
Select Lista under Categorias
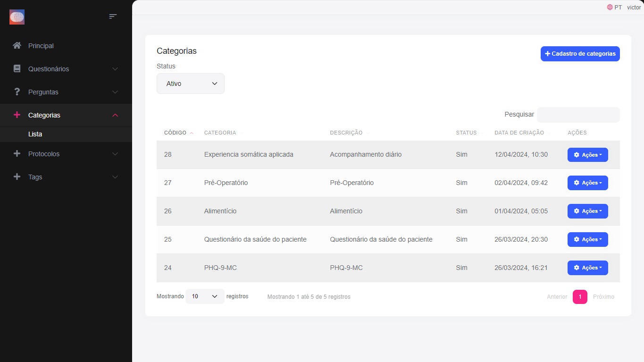[35, 134]
